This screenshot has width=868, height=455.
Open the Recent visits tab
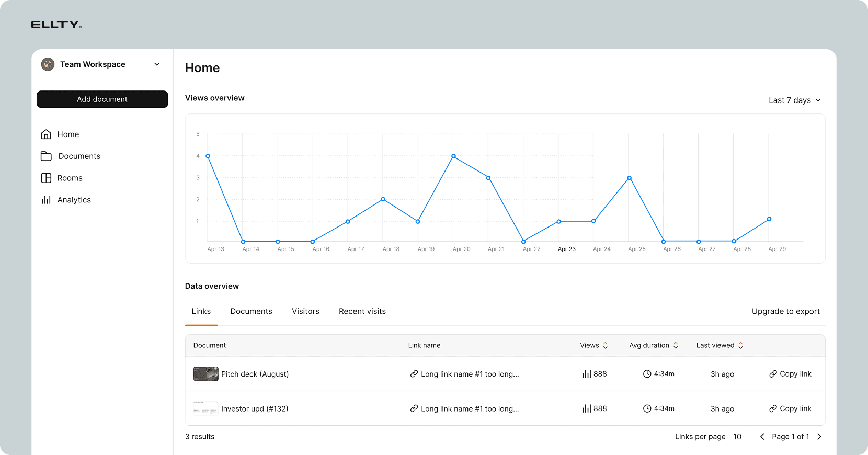(362, 311)
